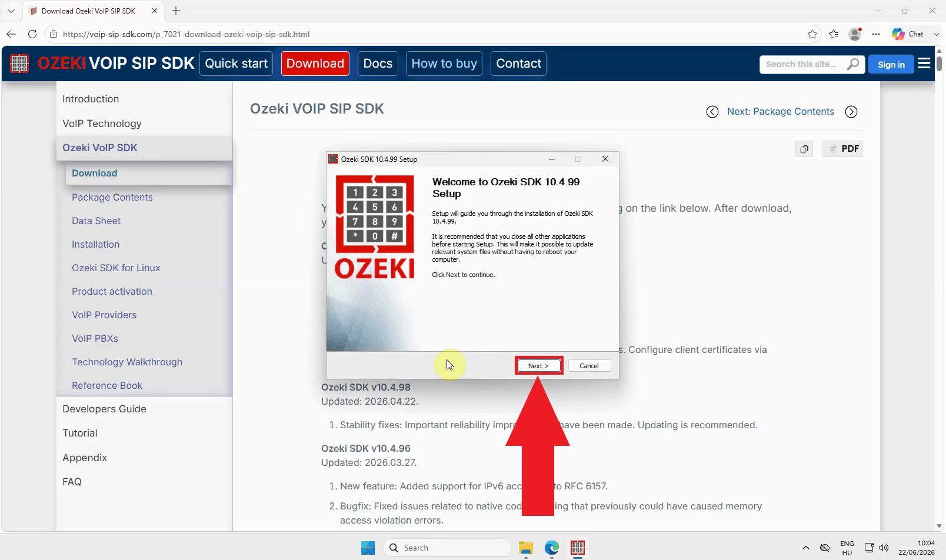
Task: Add page to favorites star icon
Action: point(812,34)
